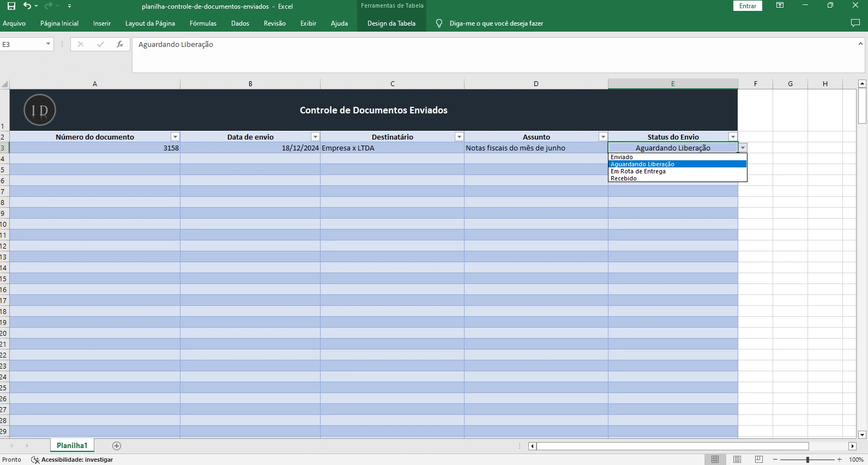
Task: Click Enter checkmark in formula bar
Action: (100, 44)
